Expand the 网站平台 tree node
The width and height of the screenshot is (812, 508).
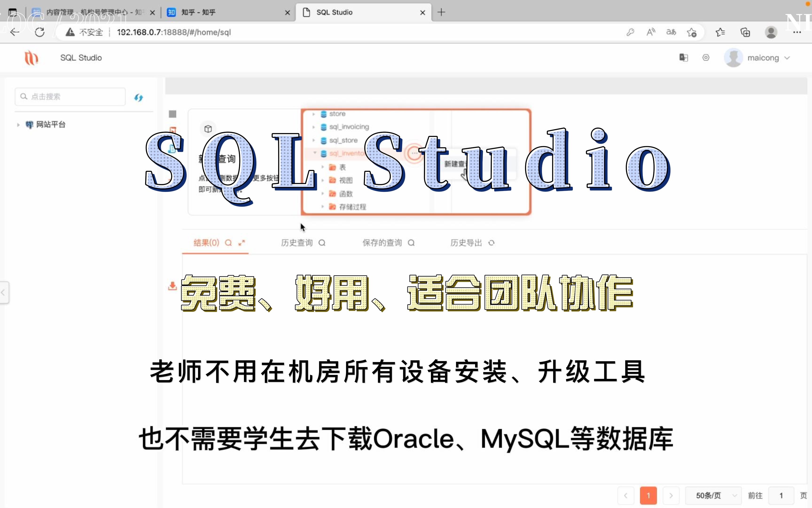pyautogui.click(x=18, y=125)
